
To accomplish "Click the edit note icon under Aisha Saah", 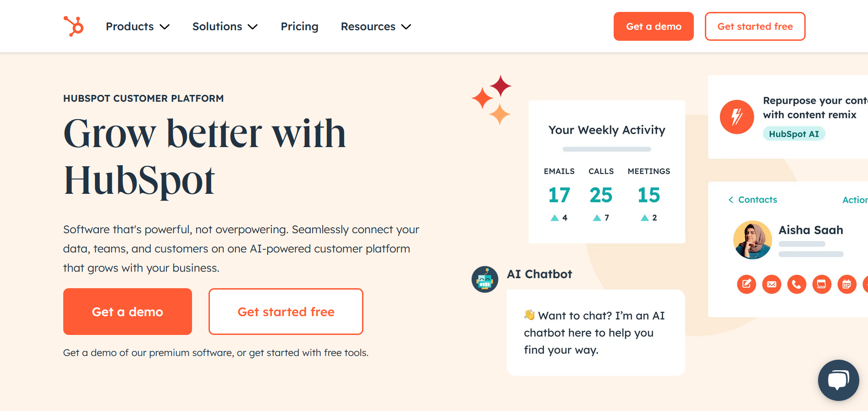I will (x=746, y=285).
